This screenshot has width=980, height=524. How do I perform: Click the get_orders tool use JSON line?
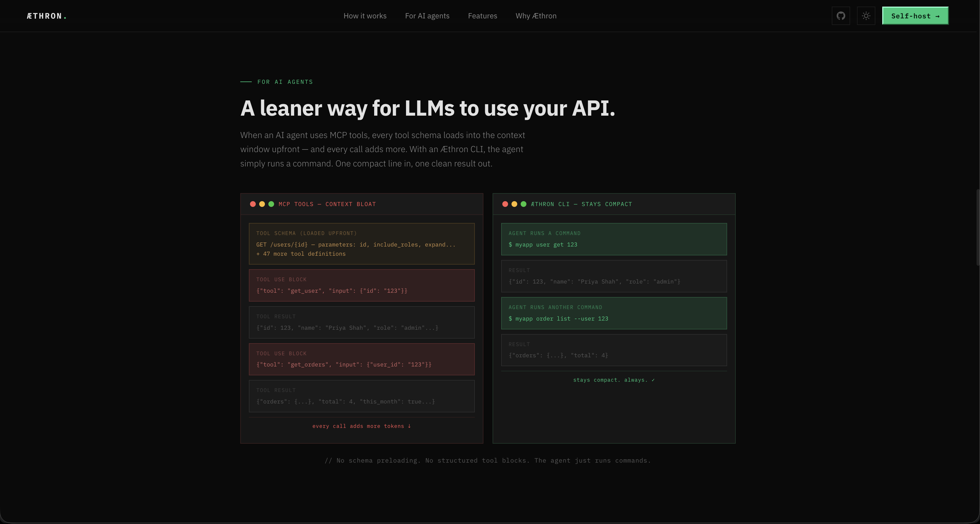coord(343,364)
